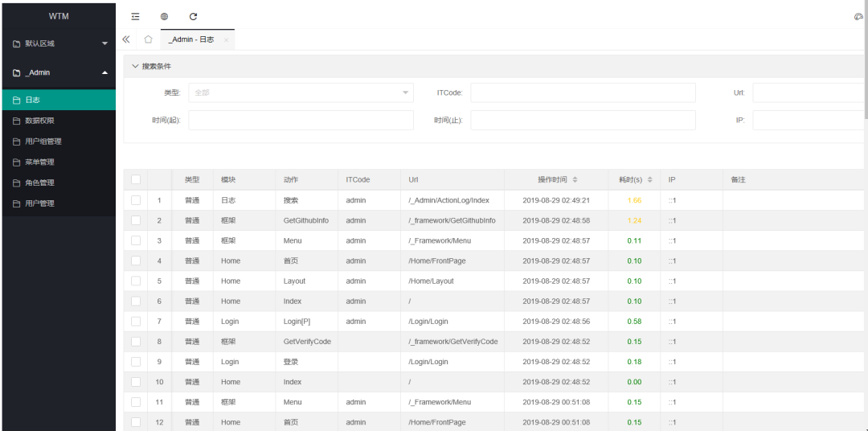
Task: Focus the 时间(止) input field
Action: tap(583, 121)
